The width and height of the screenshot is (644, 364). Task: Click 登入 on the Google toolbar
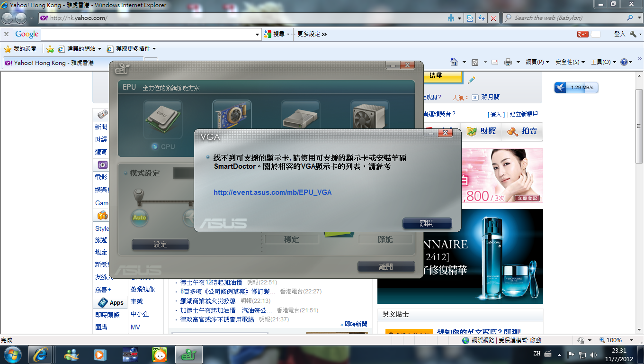point(620,34)
